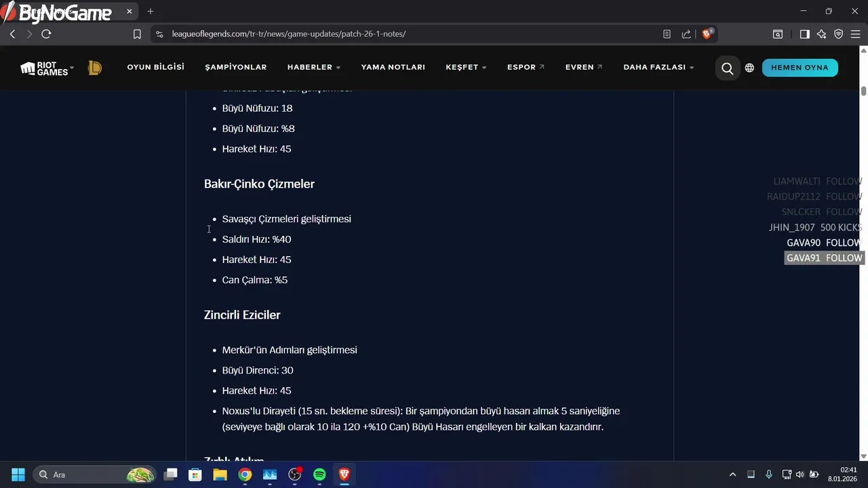Open new browser tab

click(151, 12)
